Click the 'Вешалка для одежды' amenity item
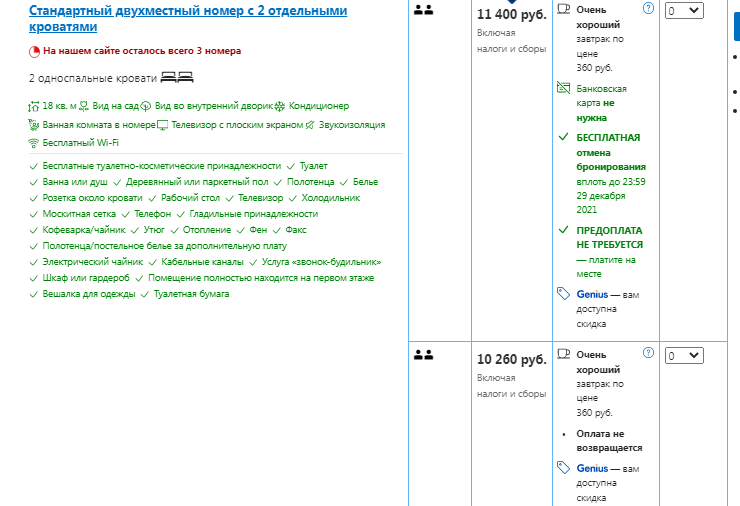This screenshot has height=506, width=740. (89, 295)
